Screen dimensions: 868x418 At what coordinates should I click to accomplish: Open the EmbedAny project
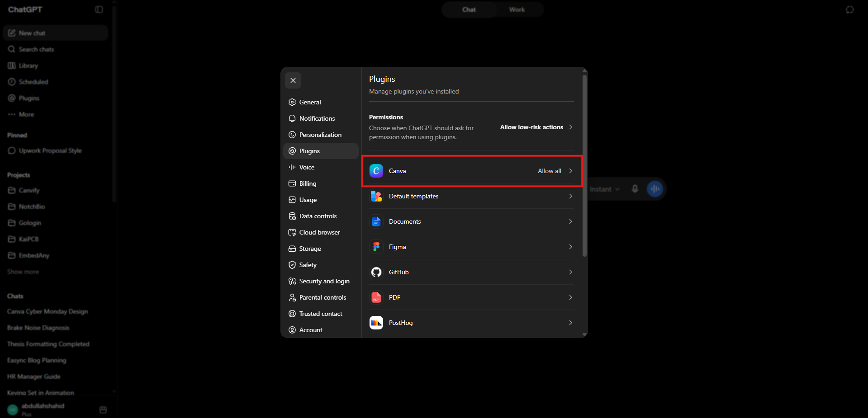pos(55,255)
